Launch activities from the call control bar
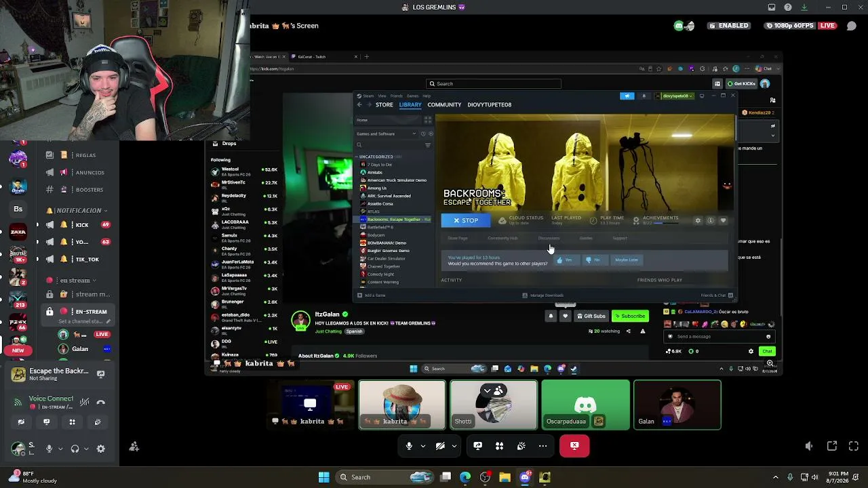Screen dimensions: 868x488 499,446
